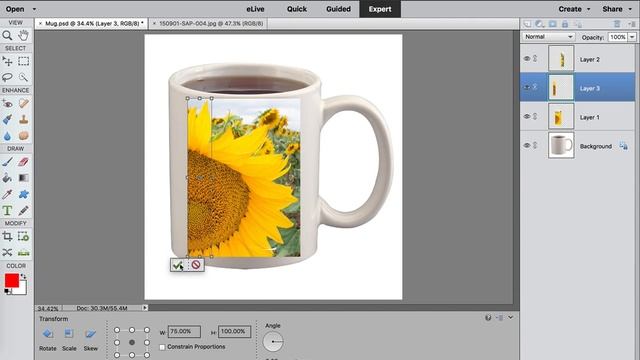Viewport: 640px width, 360px height.
Task: Open the Tool Options flyout menu
Action: [500, 318]
